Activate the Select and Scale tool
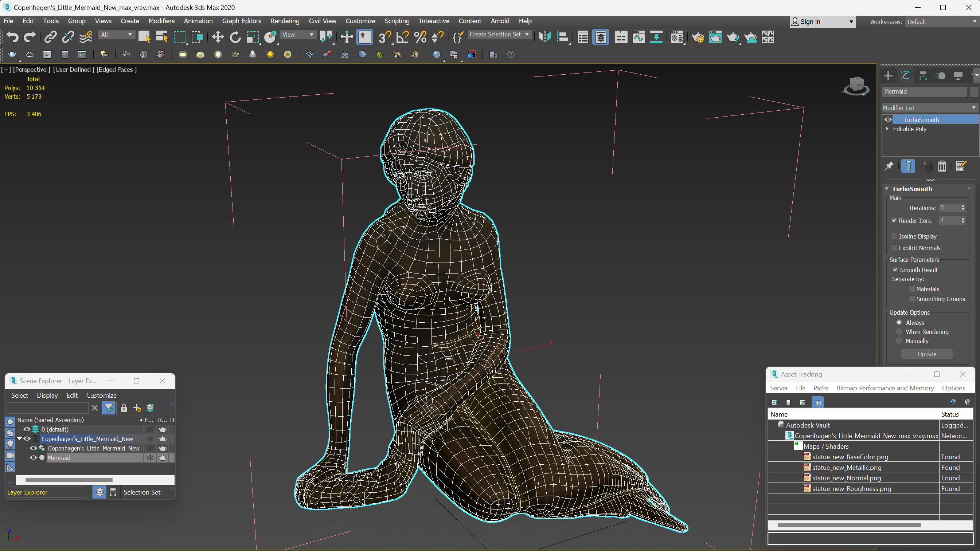 click(x=253, y=37)
